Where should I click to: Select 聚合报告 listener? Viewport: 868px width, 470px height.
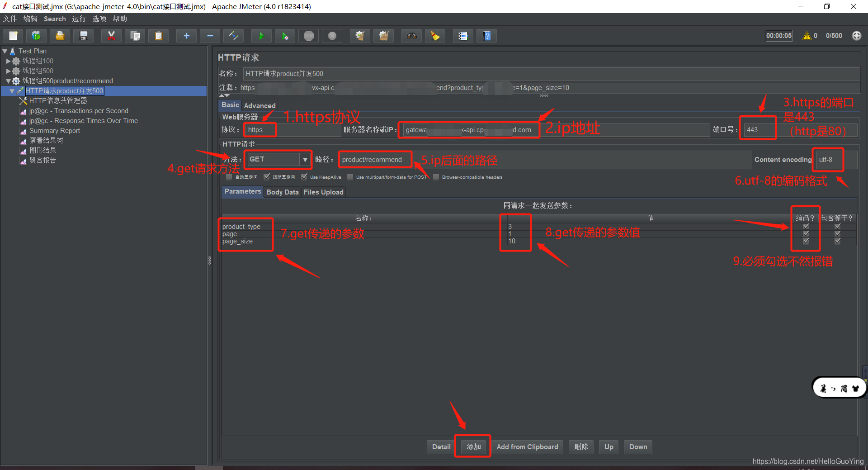(x=42, y=161)
